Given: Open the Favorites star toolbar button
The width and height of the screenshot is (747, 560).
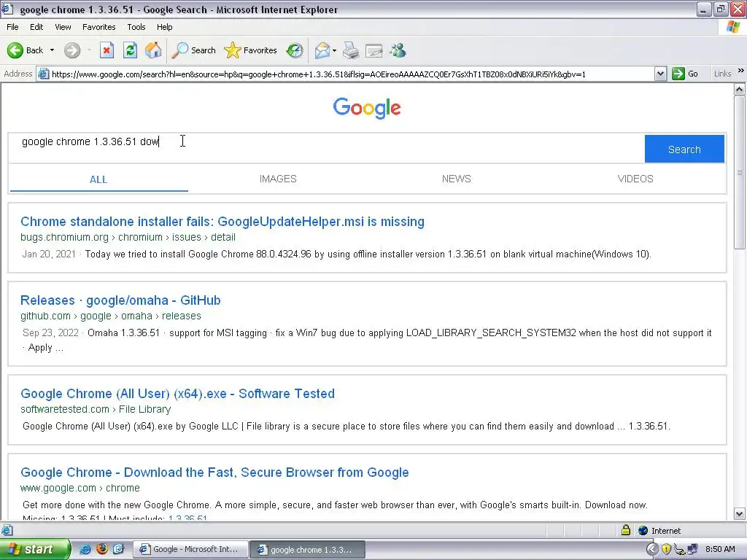Looking at the screenshot, I should 250,50.
